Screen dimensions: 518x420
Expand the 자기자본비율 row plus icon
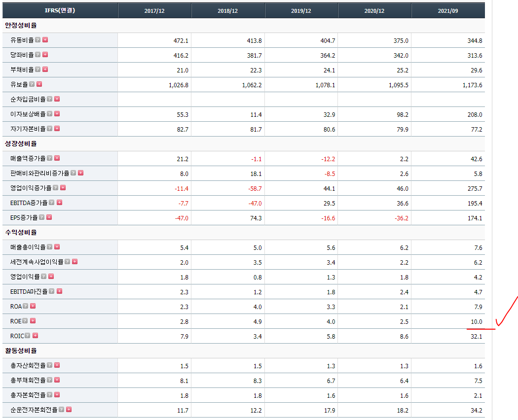(x=57, y=129)
